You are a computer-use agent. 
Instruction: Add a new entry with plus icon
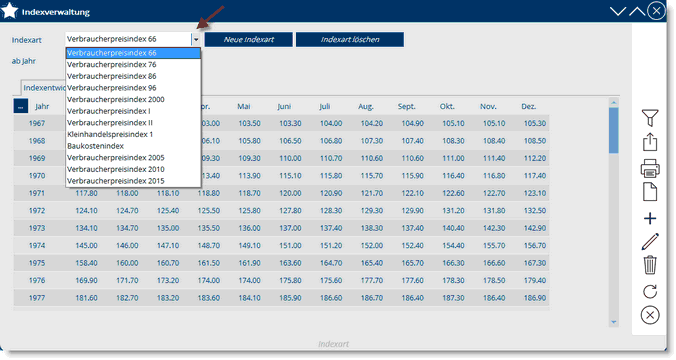coord(650,219)
